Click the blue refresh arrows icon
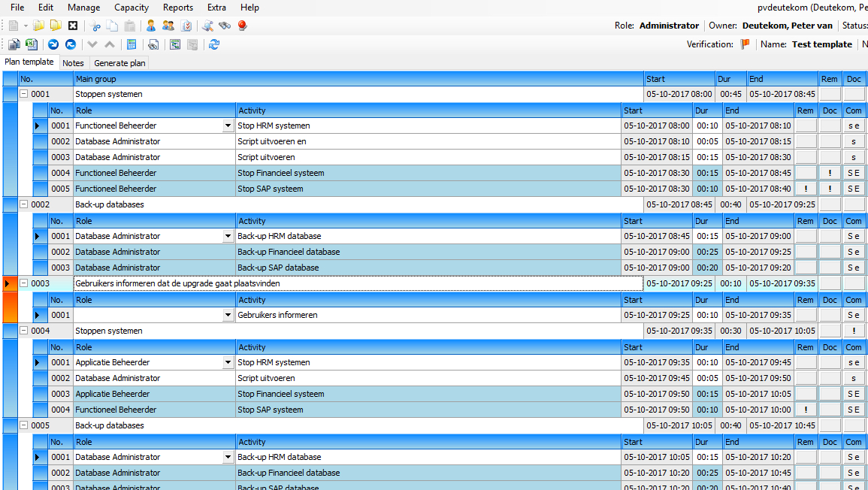Screen dimensions: 868x490 214,44
